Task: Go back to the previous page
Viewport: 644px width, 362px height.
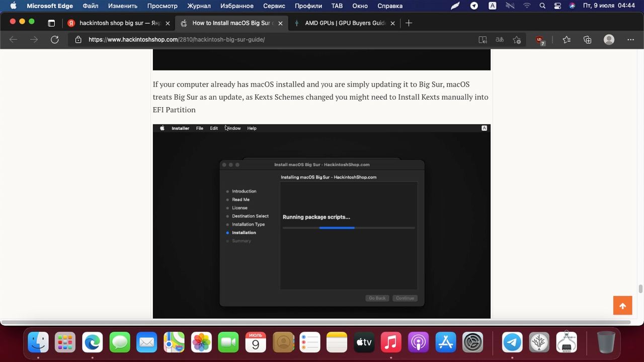Action: pyautogui.click(x=14, y=39)
